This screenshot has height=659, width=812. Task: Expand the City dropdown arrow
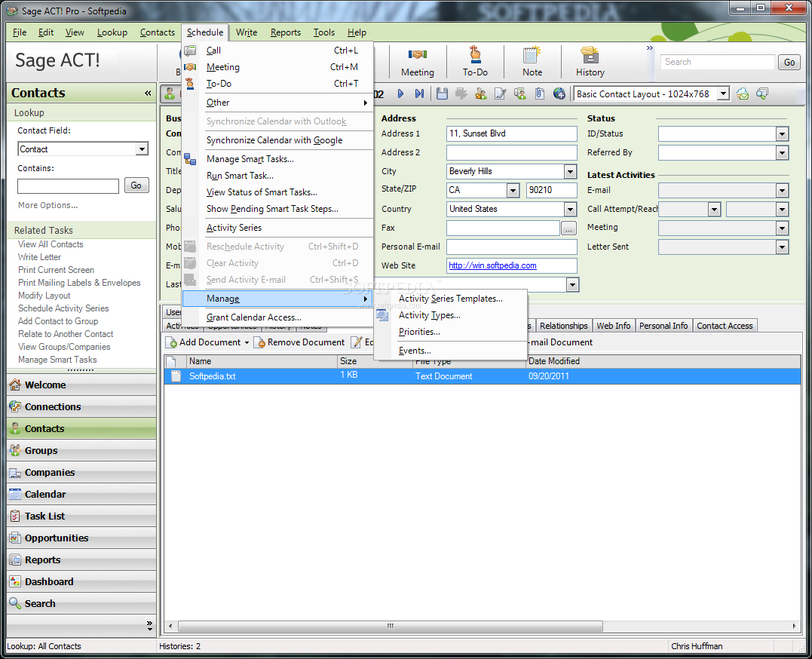(x=570, y=171)
